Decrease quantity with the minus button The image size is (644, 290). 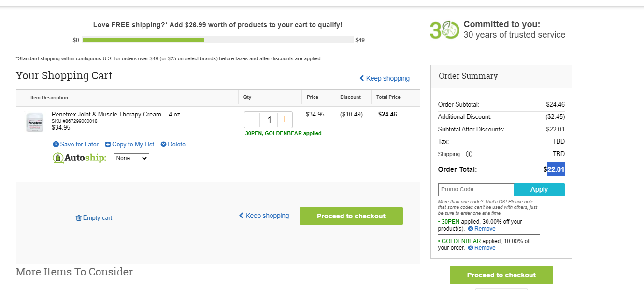252,120
